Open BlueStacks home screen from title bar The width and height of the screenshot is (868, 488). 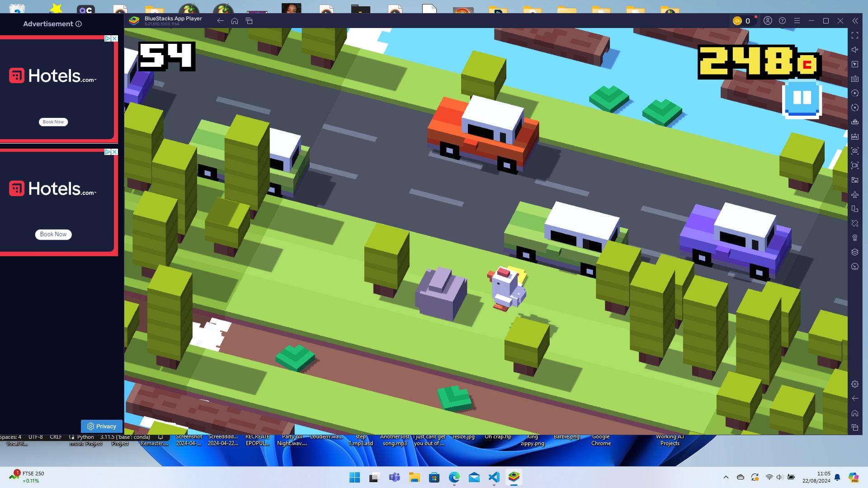(235, 21)
